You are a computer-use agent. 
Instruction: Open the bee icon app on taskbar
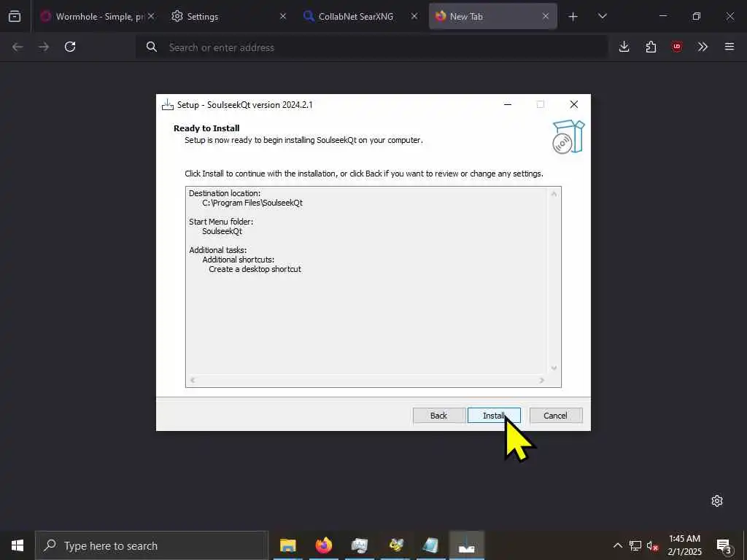click(x=395, y=545)
